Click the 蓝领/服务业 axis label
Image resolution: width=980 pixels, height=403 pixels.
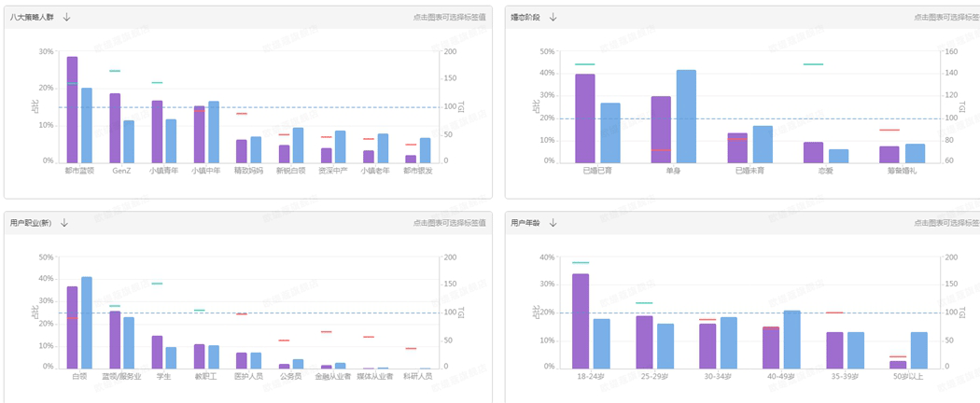coord(121,376)
